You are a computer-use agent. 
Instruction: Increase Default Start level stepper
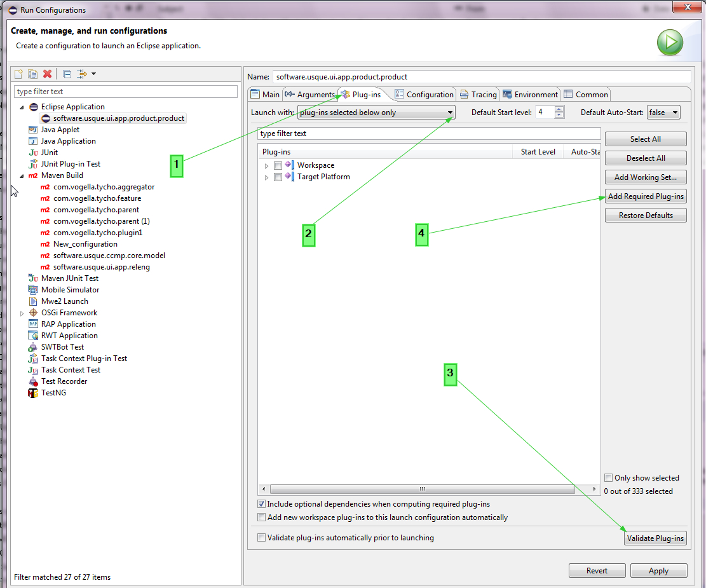point(559,109)
